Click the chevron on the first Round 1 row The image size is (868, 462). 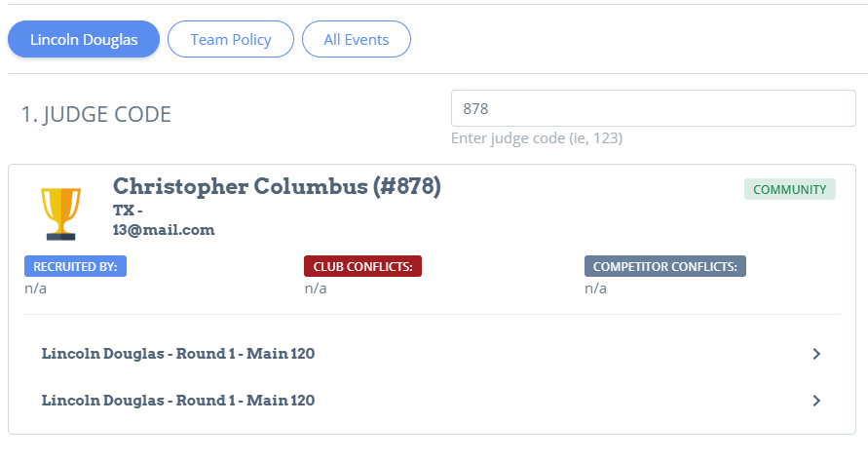816,354
